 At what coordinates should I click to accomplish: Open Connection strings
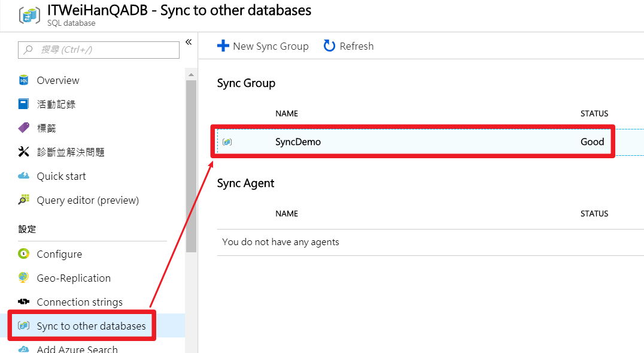pyautogui.click(x=80, y=302)
